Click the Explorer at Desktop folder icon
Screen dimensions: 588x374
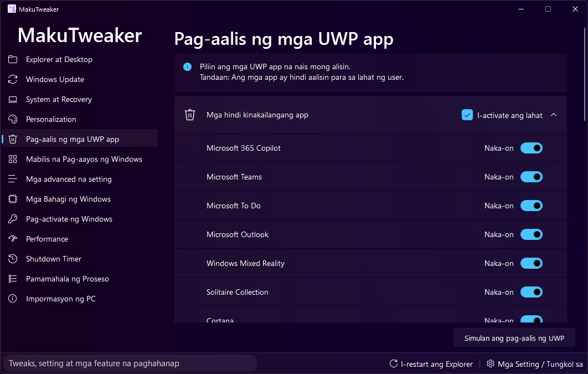click(13, 59)
